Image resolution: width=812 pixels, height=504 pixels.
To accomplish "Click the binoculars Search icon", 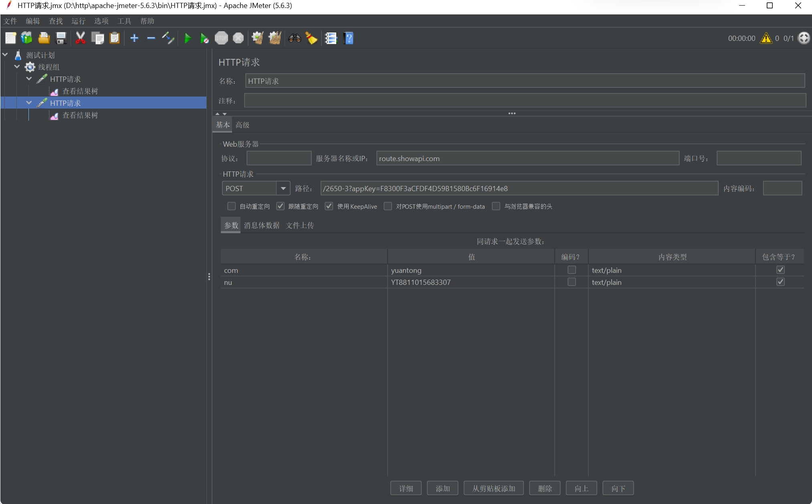I will 295,38.
